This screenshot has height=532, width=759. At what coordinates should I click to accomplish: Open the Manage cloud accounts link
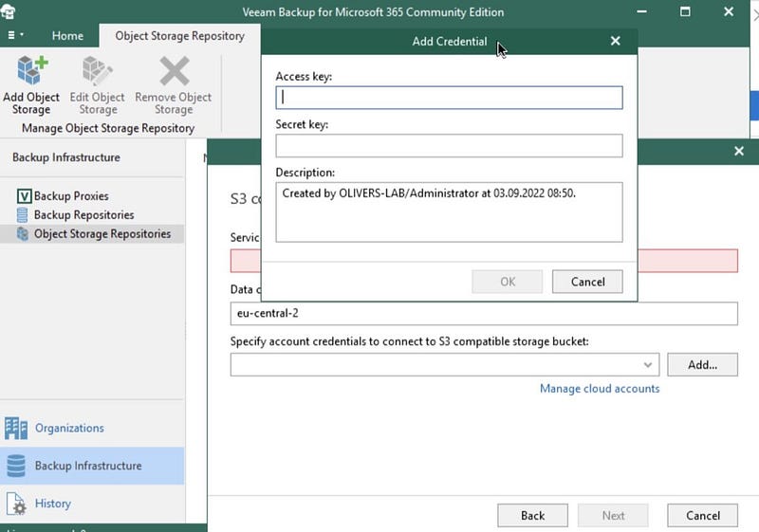[600, 389]
